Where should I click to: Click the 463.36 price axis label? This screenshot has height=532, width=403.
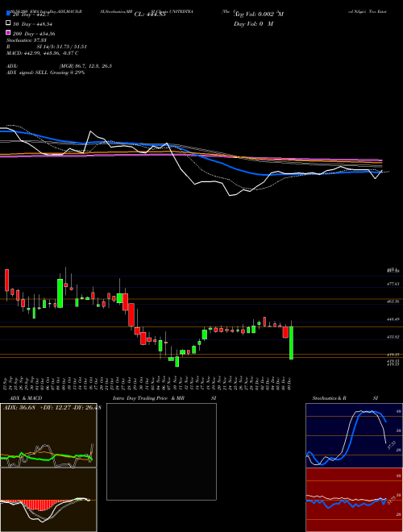coord(393,301)
